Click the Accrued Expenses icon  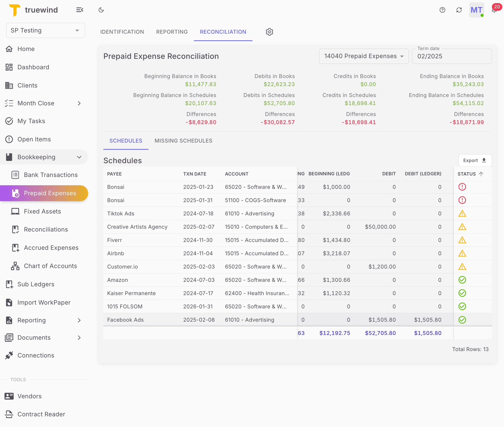(15, 248)
